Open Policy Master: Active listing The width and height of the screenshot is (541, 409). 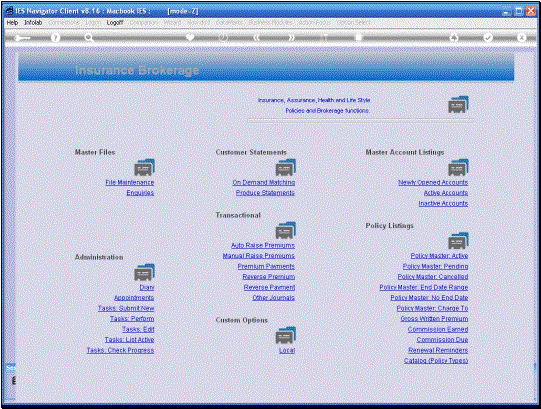tap(439, 256)
